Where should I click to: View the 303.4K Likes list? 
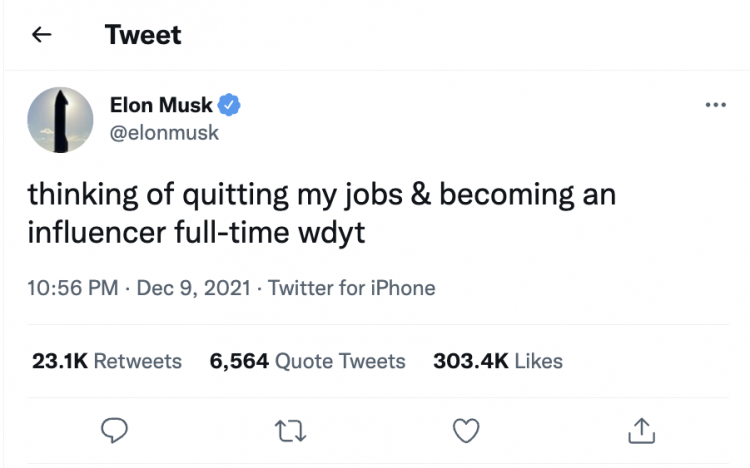pos(498,361)
